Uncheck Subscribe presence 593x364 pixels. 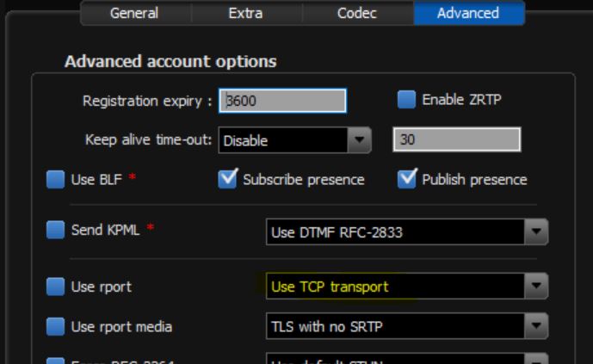point(228,180)
